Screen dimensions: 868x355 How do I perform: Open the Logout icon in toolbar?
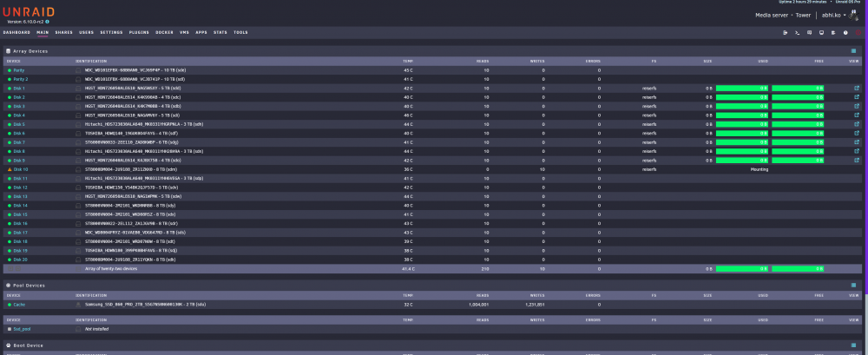tap(785, 33)
